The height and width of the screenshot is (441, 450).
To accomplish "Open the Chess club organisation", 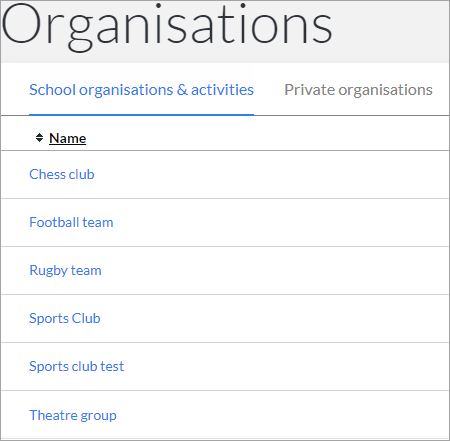I will [62, 174].
